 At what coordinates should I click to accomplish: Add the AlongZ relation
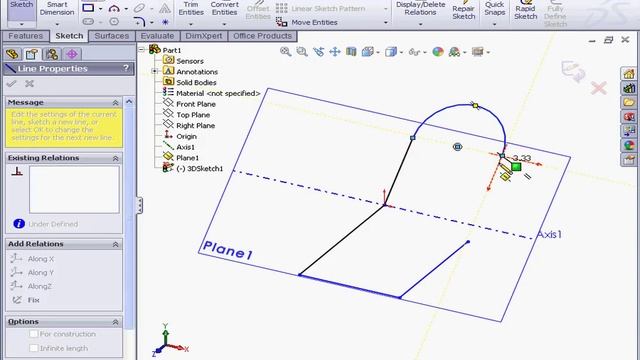point(31,286)
